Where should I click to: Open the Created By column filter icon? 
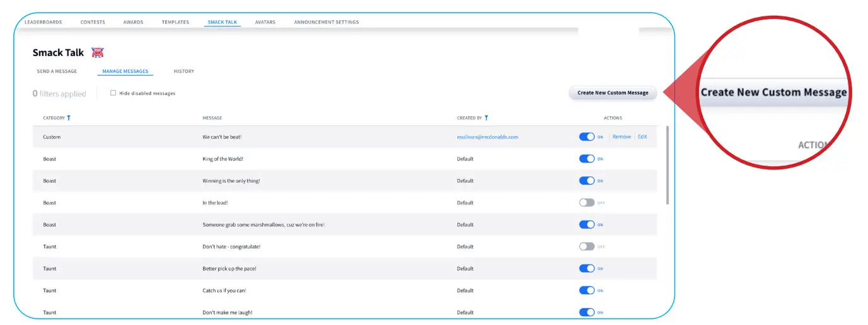coord(486,118)
